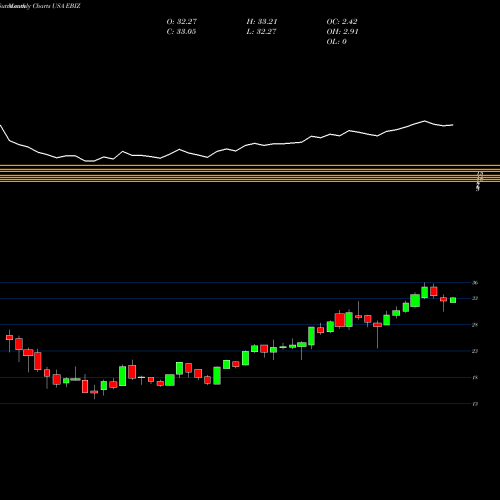Click the OC: 2.42 reading

pyautogui.click(x=342, y=22)
